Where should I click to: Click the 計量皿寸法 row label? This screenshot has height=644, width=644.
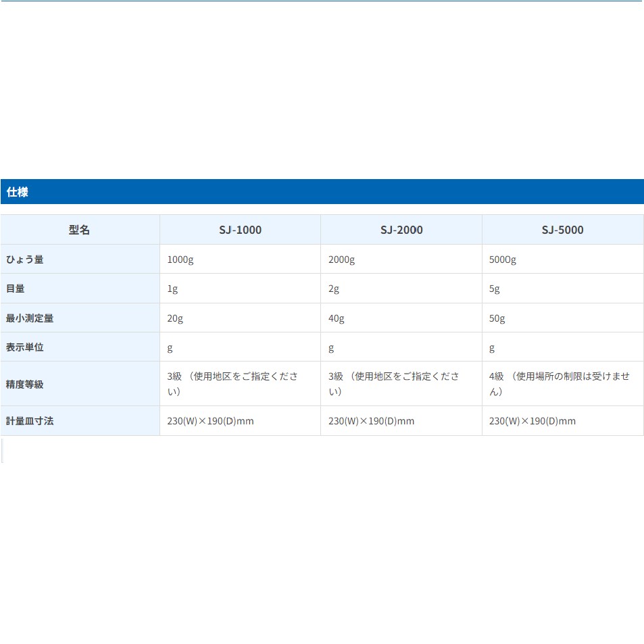(x=30, y=421)
